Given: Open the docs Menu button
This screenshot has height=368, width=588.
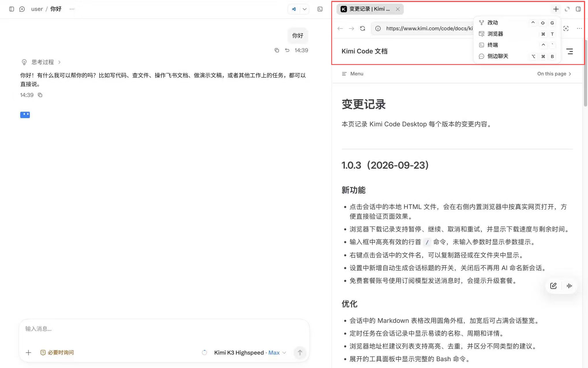Looking at the screenshot, I should (353, 74).
